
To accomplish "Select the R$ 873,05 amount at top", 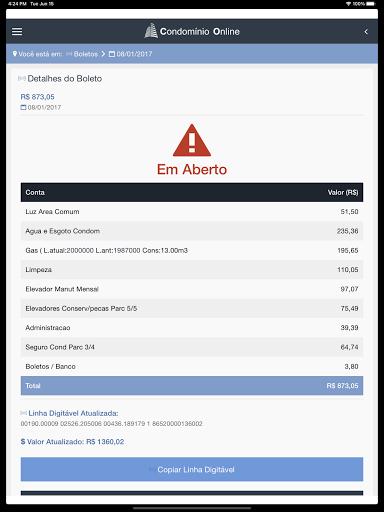I will (x=37, y=97).
